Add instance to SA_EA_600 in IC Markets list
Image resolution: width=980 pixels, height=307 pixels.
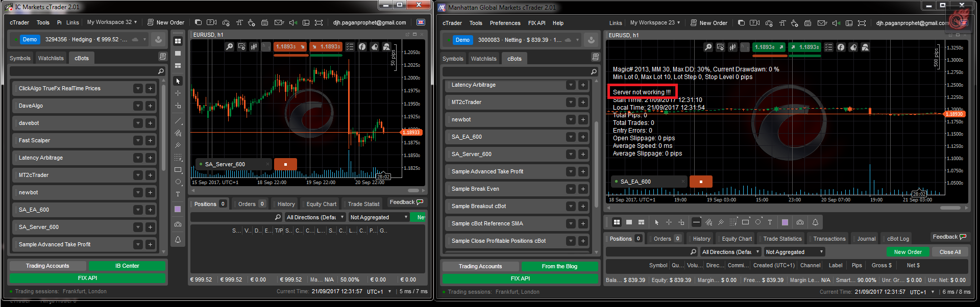point(150,210)
